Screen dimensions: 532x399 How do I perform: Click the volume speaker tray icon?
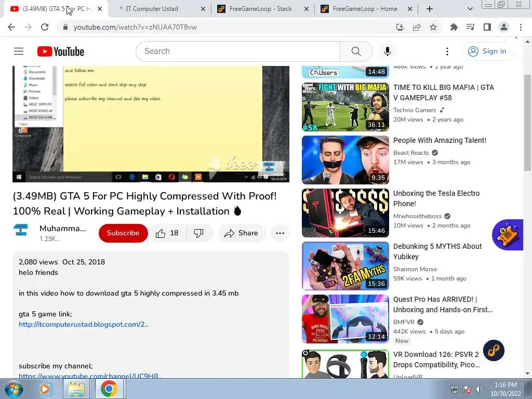coord(480,389)
